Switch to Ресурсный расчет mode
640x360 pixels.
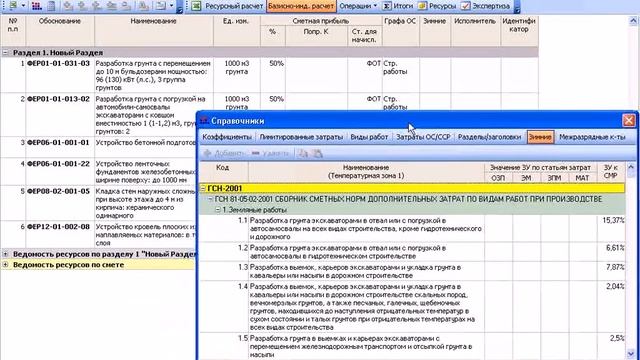click(234, 6)
